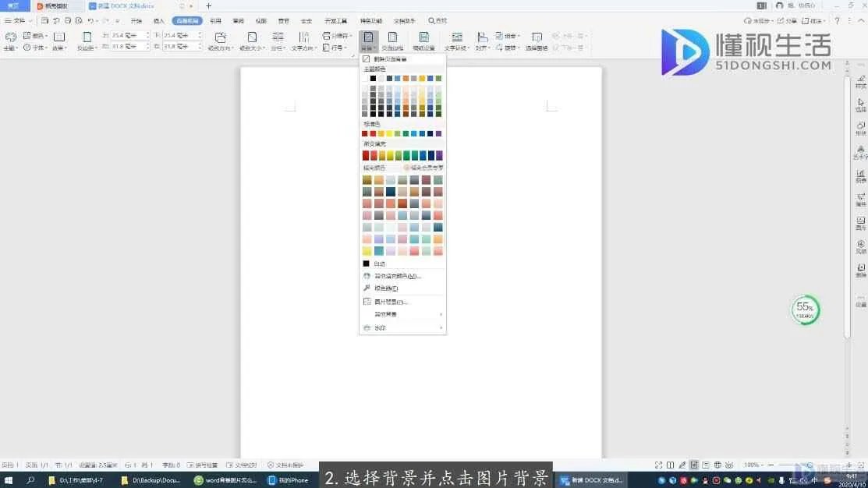Open the Page Border tool
Screen dimensions: 868x488
point(392,41)
